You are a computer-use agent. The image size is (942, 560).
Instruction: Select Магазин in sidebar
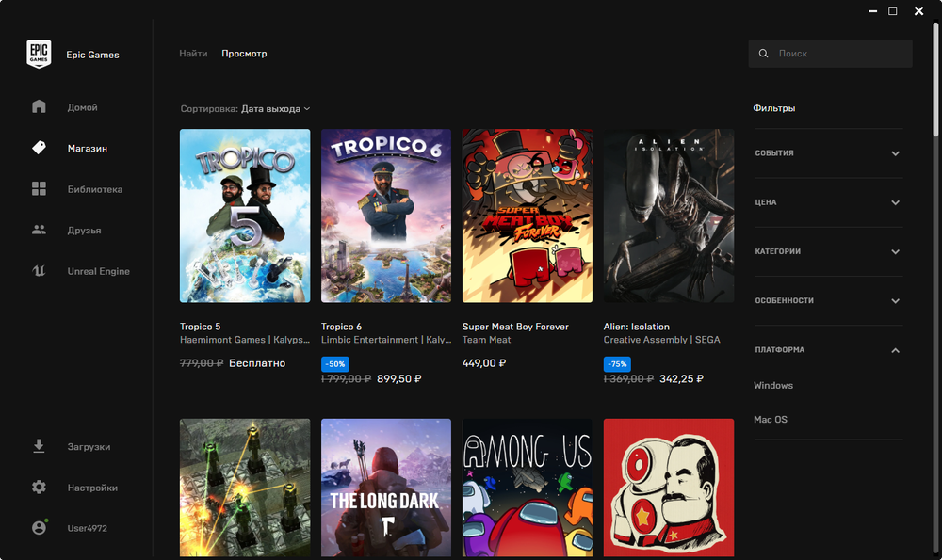click(x=87, y=149)
